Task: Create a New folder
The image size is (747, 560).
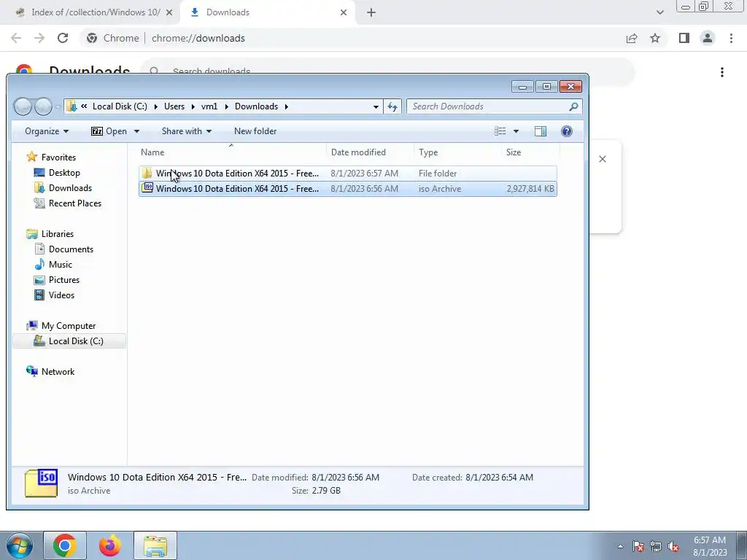Action: [x=255, y=131]
